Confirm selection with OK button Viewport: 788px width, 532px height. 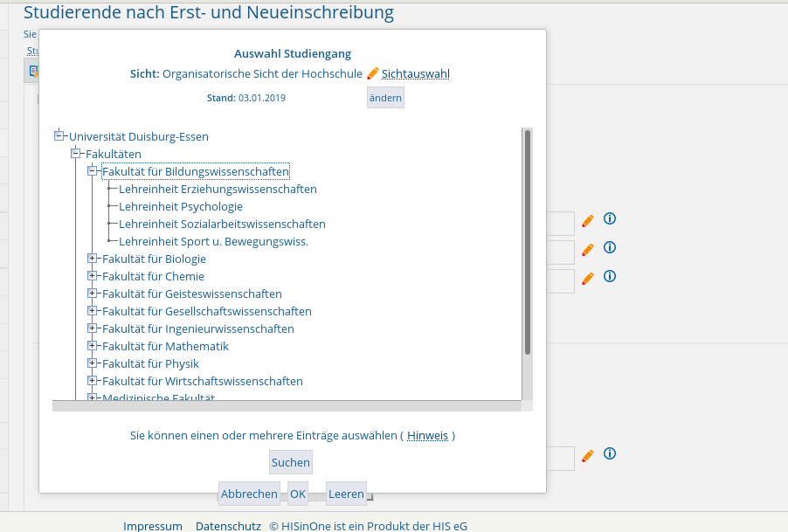[x=298, y=494]
